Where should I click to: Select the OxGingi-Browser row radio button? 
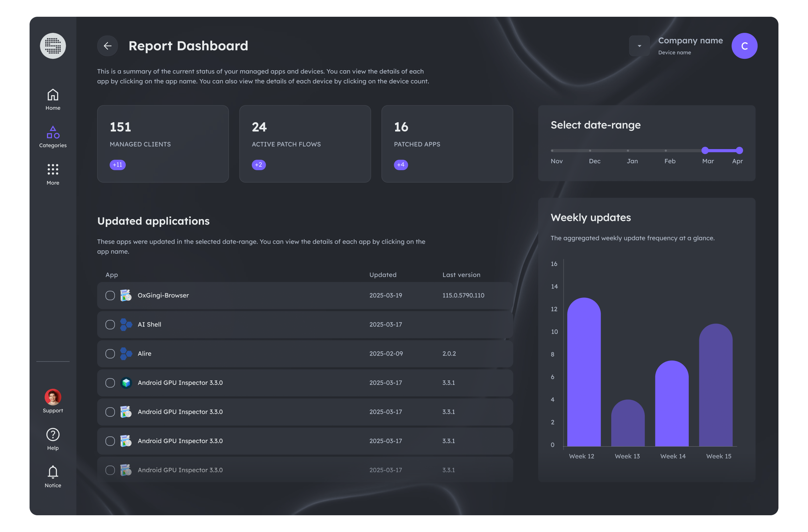pos(110,295)
